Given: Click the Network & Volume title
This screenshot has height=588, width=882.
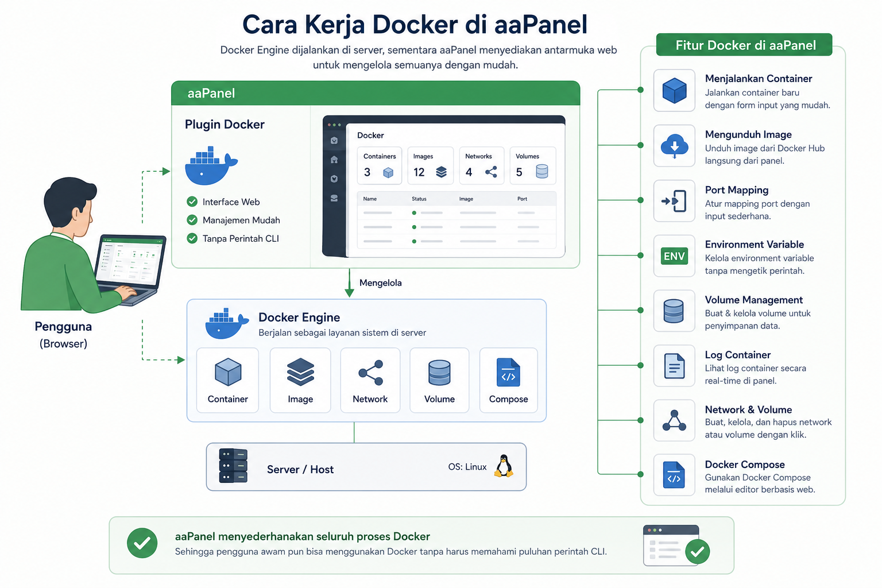Looking at the screenshot, I should 748,409.
